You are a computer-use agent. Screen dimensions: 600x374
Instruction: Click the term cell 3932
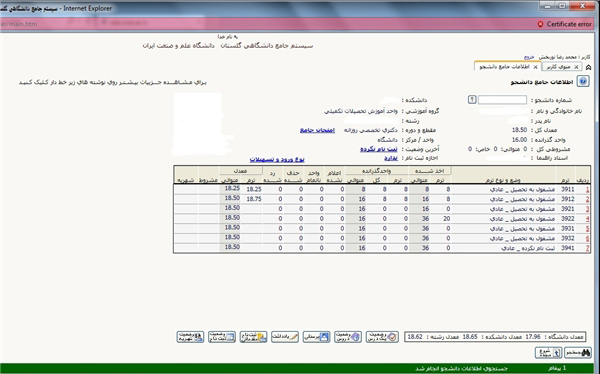point(567,238)
